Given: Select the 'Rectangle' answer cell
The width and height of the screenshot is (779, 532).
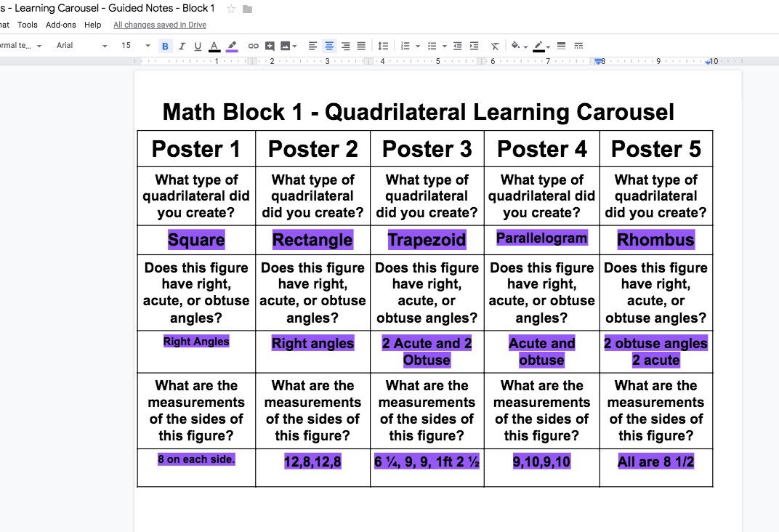Looking at the screenshot, I should pos(313,240).
